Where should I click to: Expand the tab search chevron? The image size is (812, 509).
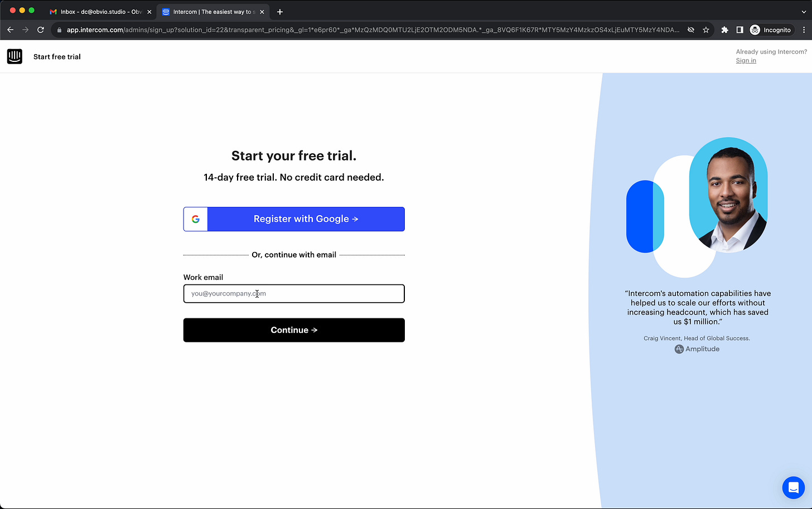(x=804, y=12)
